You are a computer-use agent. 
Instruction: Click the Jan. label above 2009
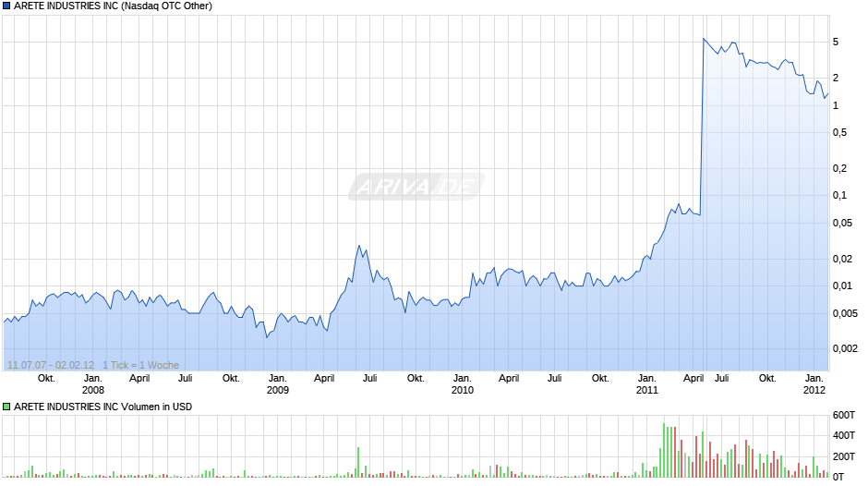coord(278,379)
